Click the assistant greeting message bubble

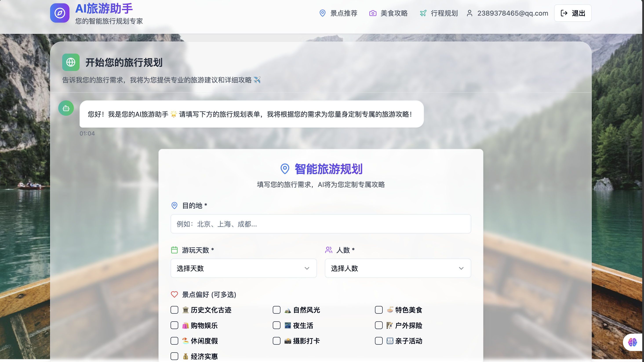(251, 114)
